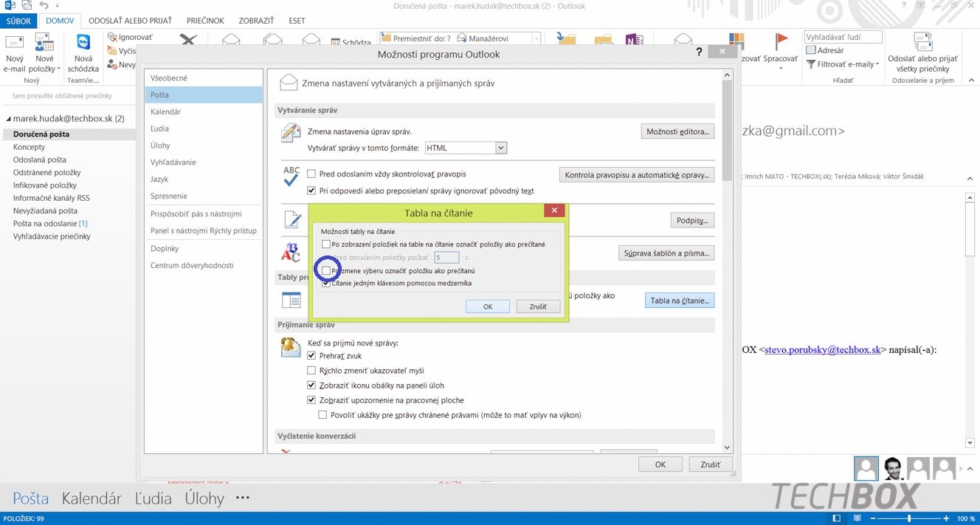Viewport: 980px width, 525px height.
Task: Open 'Kontrola pravopisu a automatické opravy'
Action: (x=637, y=175)
